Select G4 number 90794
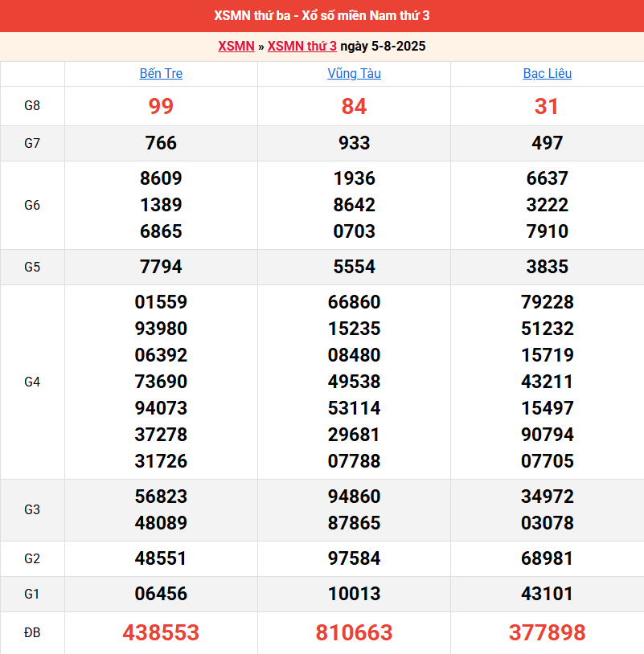Image resolution: width=644 pixels, height=654 pixels. pyautogui.click(x=548, y=435)
